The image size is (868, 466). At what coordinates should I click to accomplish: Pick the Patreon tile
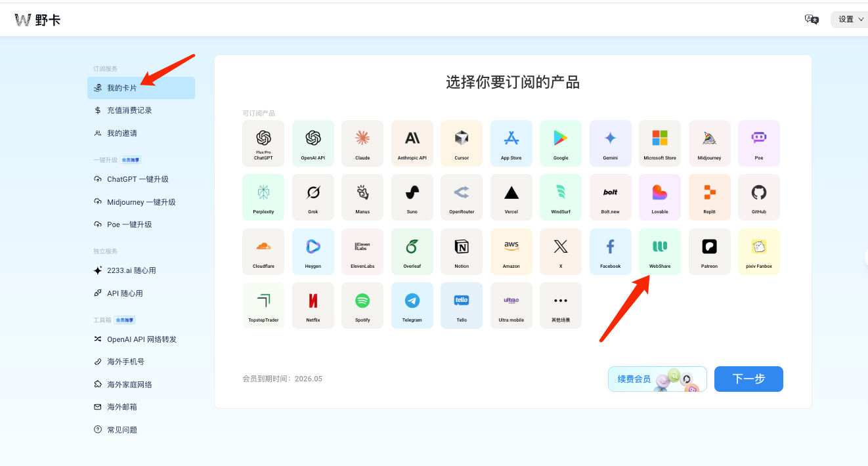[710, 251]
